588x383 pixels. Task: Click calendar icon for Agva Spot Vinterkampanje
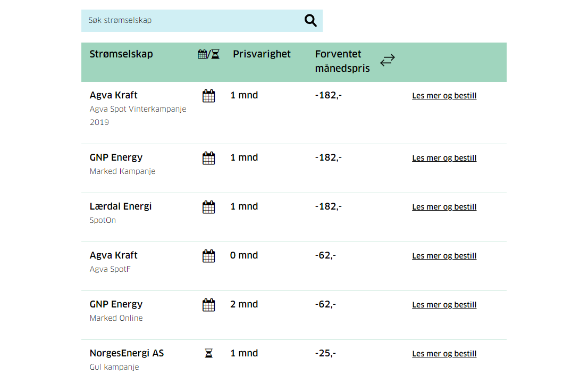coord(209,96)
